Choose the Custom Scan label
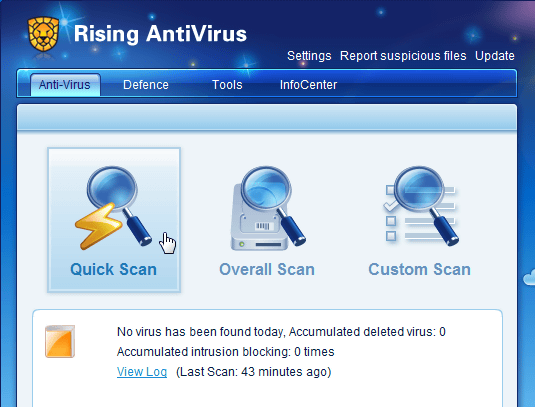This screenshot has height=407, width=535. click(x=419, y=269)
